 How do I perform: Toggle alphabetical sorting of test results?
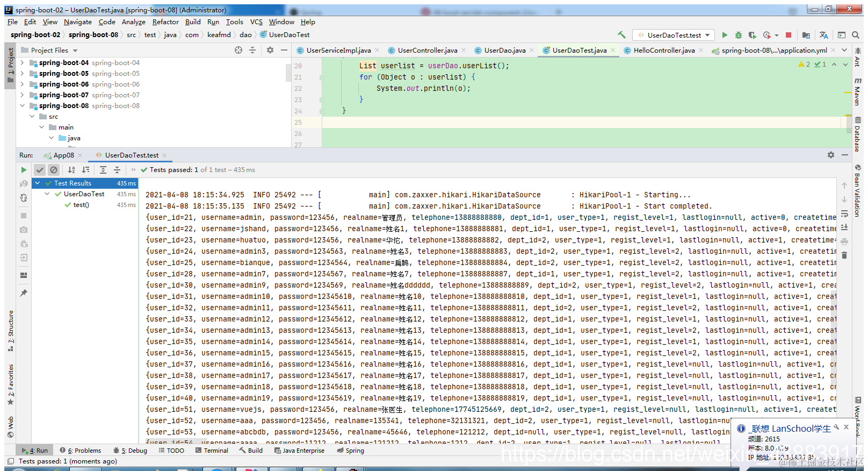tap(71, 170)
